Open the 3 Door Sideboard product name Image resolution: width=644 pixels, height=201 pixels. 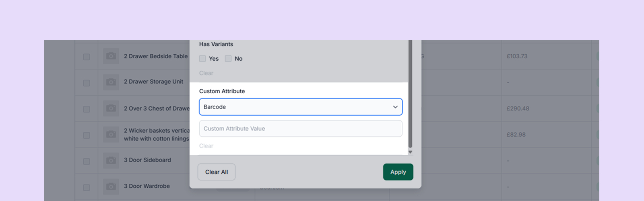tap(147, 160)
